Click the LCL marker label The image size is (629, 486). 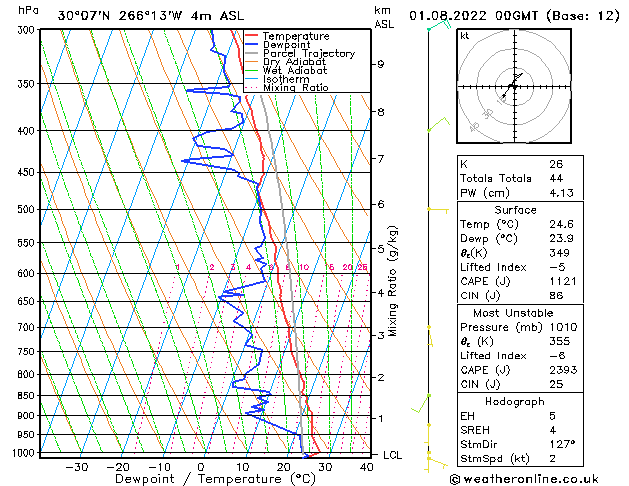(x=392, y=455)
